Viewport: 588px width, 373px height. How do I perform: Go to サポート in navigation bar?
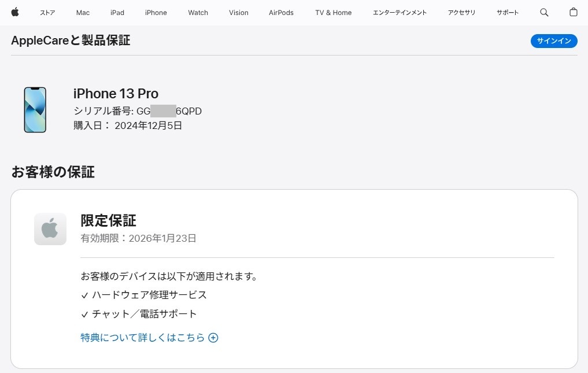tap(507, 13)
